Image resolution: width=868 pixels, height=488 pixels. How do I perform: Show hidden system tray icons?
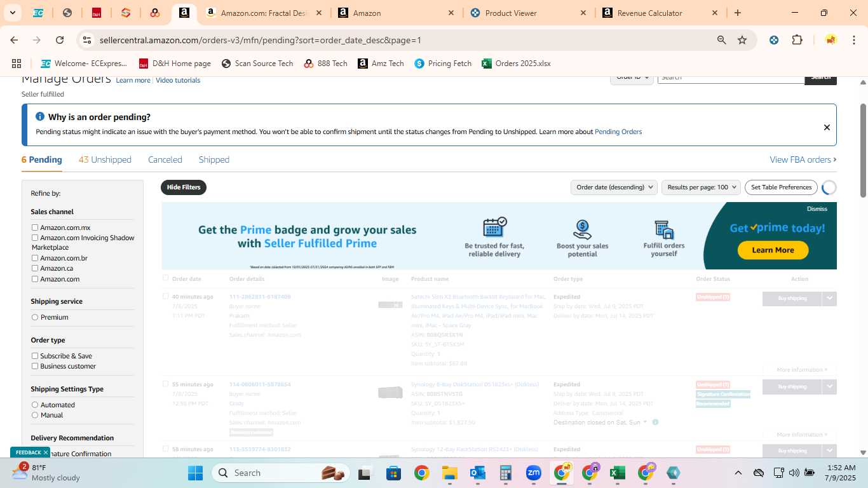coord(738,473)
